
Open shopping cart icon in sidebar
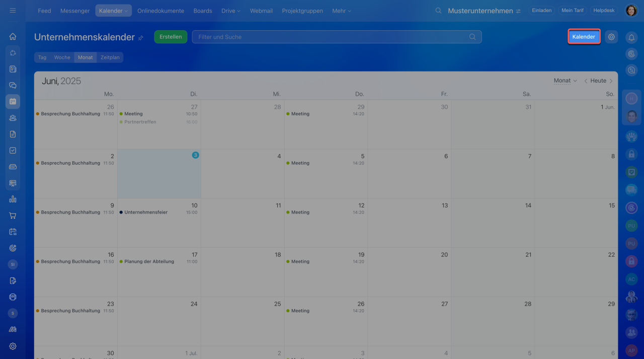(x=13, y=216)
